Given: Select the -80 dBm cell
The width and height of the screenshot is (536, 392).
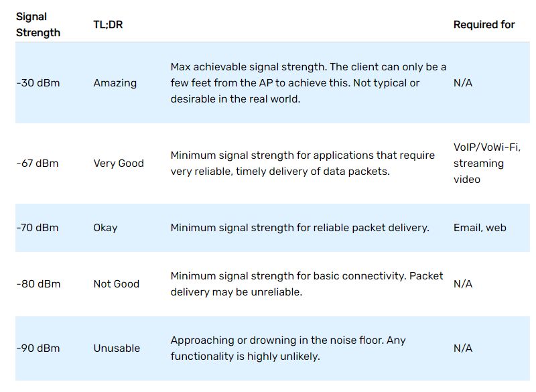Looking at the screenshot, I should click(38, 284).
